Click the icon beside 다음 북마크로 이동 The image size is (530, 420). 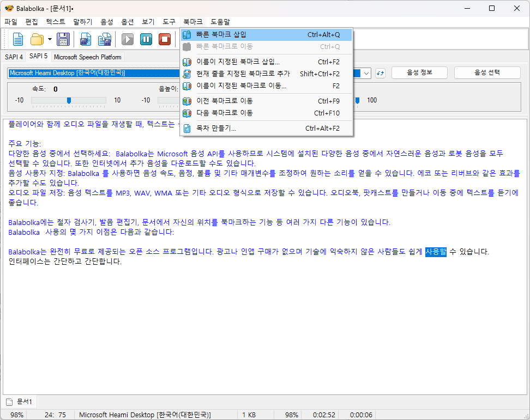[x=187, y=113]
